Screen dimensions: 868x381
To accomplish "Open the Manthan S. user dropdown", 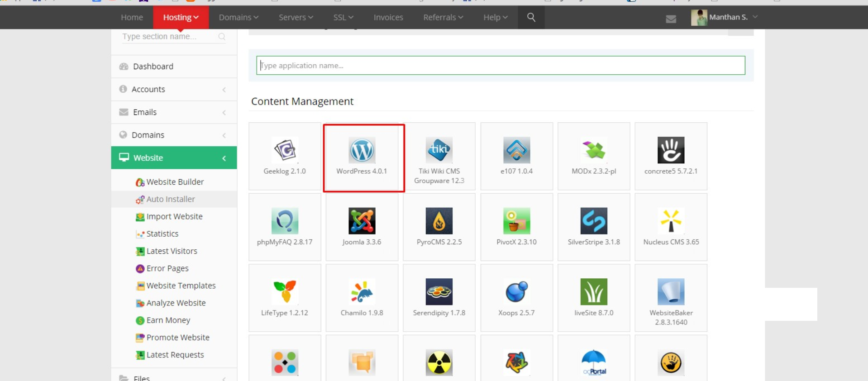I will tap(725, 17).
